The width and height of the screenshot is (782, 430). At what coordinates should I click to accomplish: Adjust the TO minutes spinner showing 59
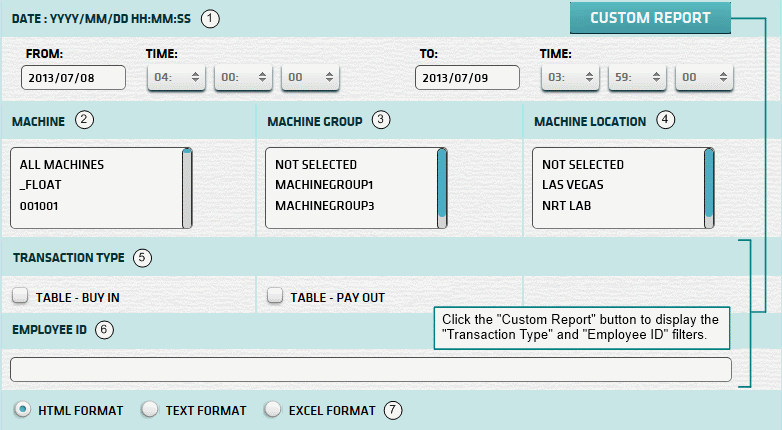(x=637, y=77)
